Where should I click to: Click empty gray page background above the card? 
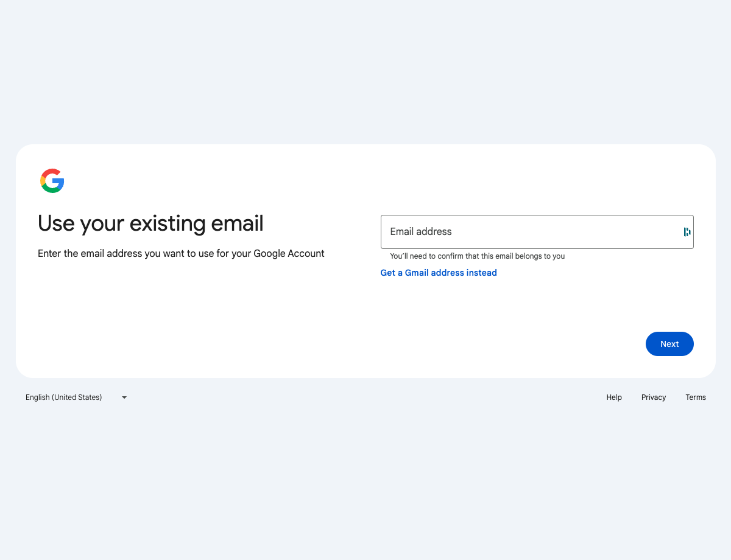[365, 73]
